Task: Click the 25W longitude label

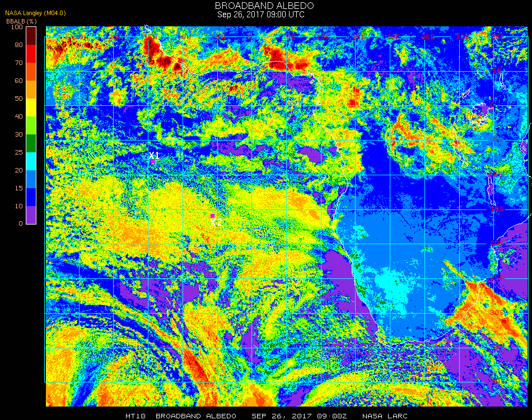Action: (x=81, y=37)
